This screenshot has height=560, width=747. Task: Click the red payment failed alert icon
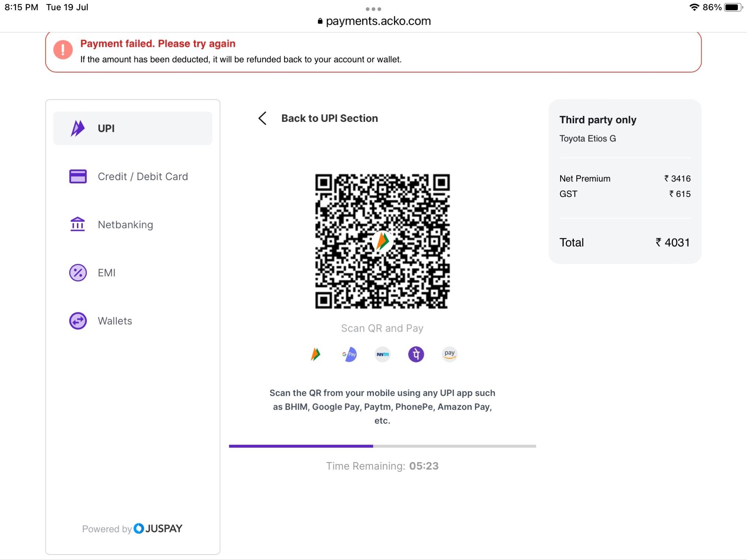tap(63, 49)
